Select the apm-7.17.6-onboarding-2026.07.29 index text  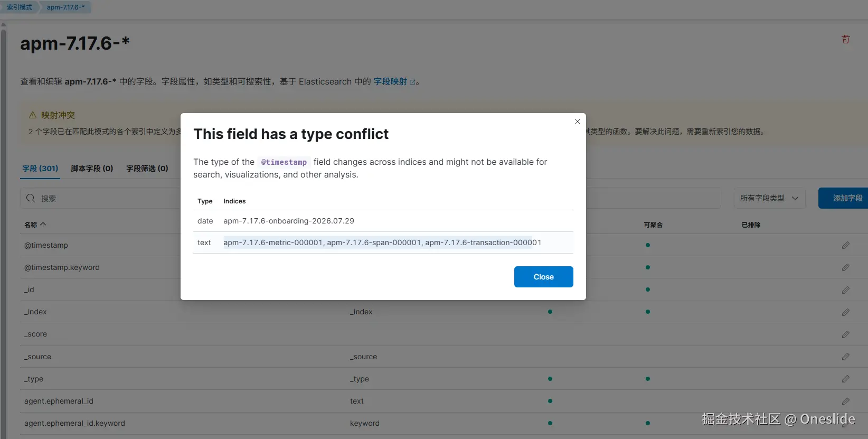point(289,221)
